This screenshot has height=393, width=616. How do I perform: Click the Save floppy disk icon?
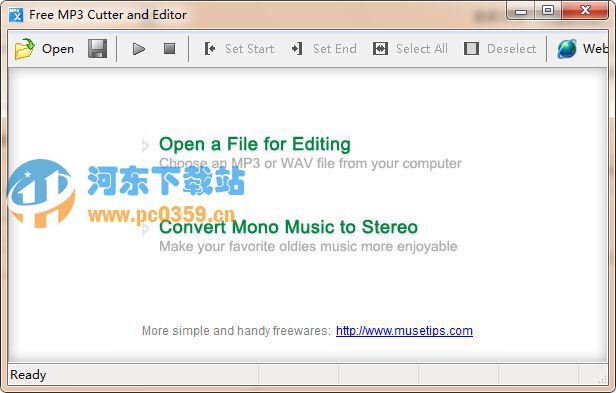click(x=97, y=49)
